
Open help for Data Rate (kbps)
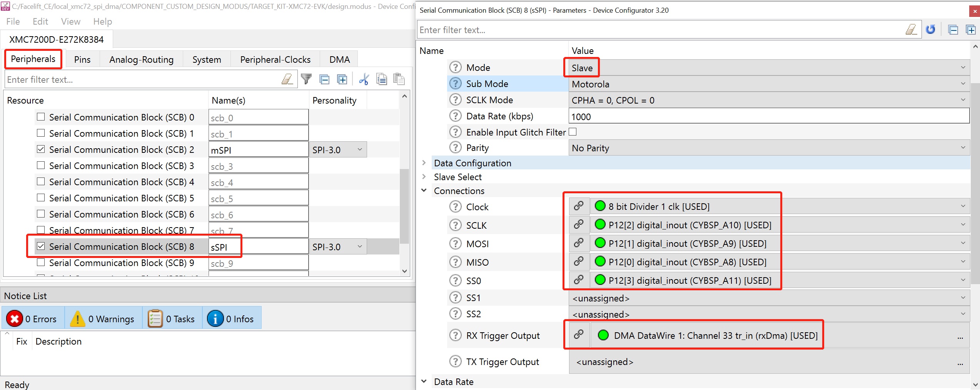click(x=455, y=116)
